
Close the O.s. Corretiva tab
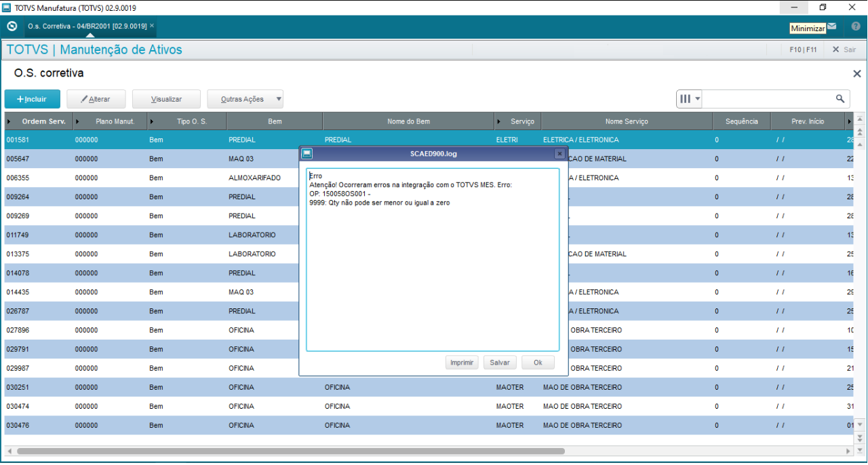(152, 26)
